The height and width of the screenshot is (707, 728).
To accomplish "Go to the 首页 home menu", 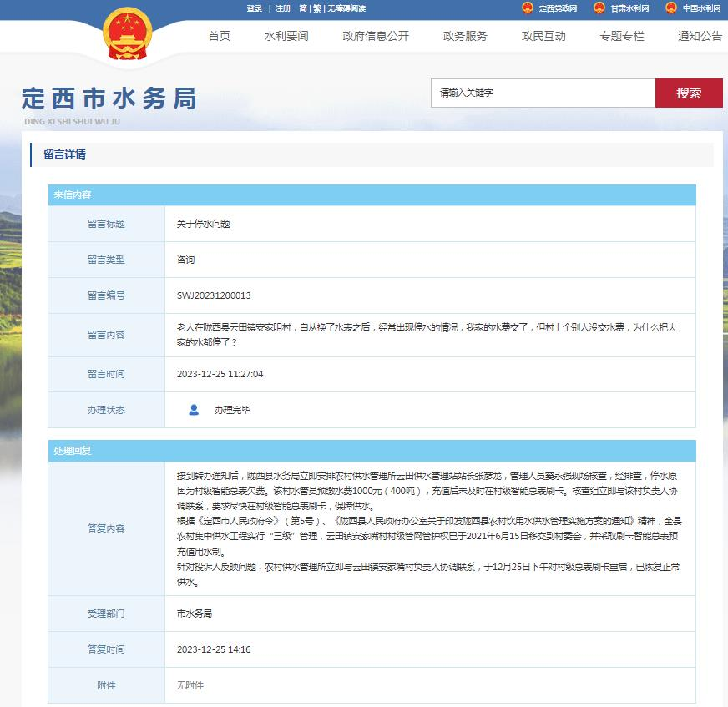I will click(219, 36).
